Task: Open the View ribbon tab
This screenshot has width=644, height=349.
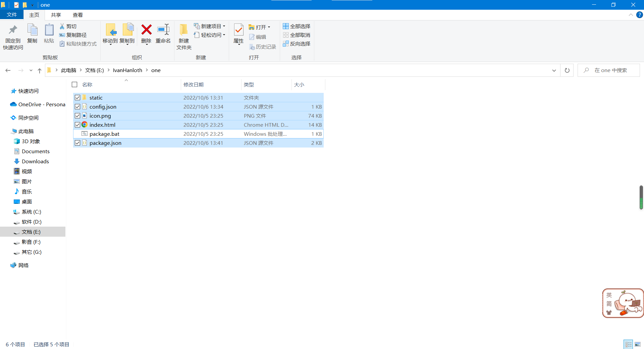Action: tap(78, 15)
